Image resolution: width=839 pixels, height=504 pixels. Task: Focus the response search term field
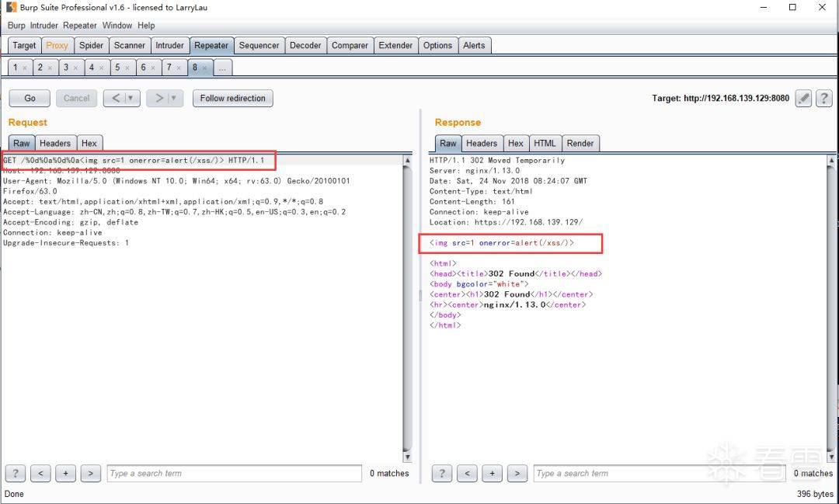(660, 474)
